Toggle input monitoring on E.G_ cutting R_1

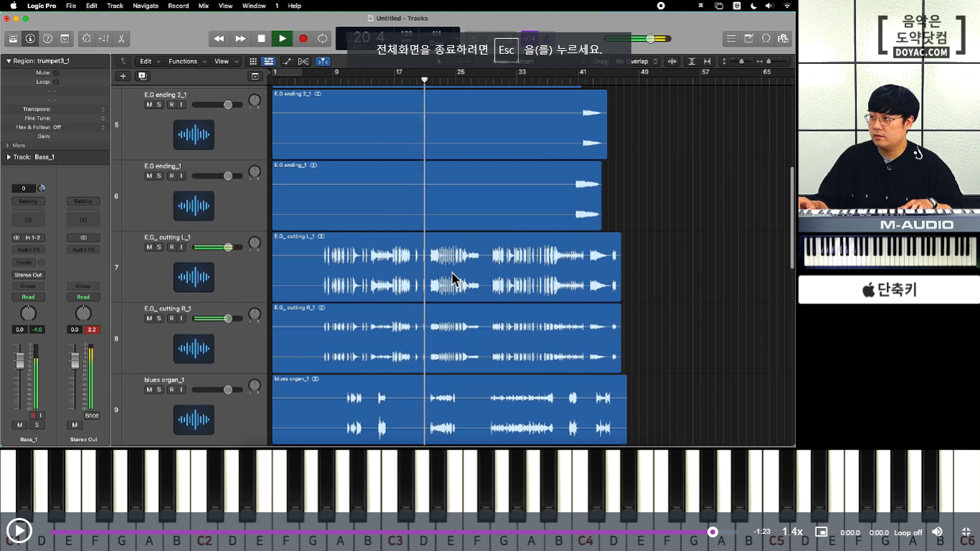coord(182,318)
